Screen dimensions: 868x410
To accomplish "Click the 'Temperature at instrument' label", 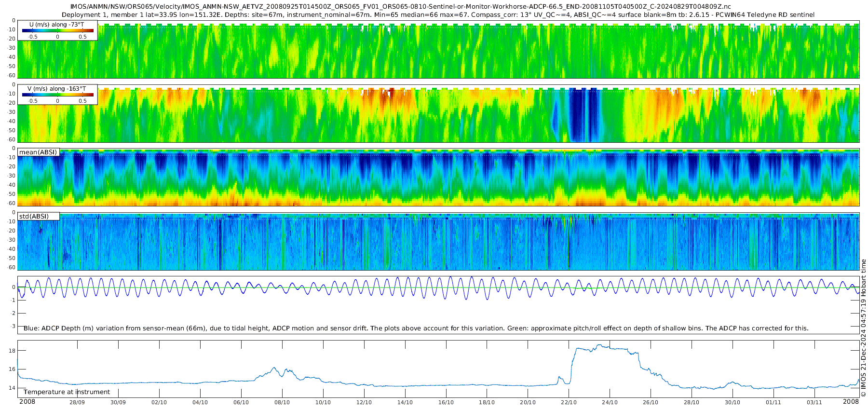I will (x=67, y=392).
